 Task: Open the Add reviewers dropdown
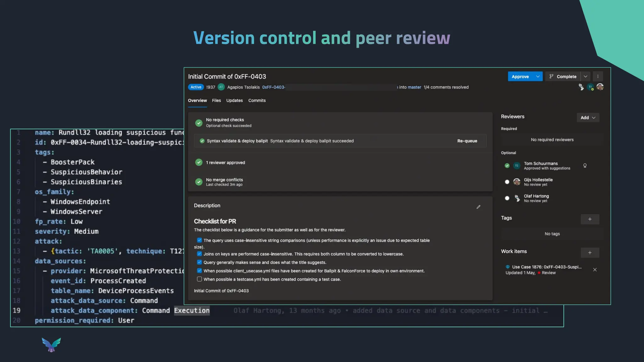588,118
